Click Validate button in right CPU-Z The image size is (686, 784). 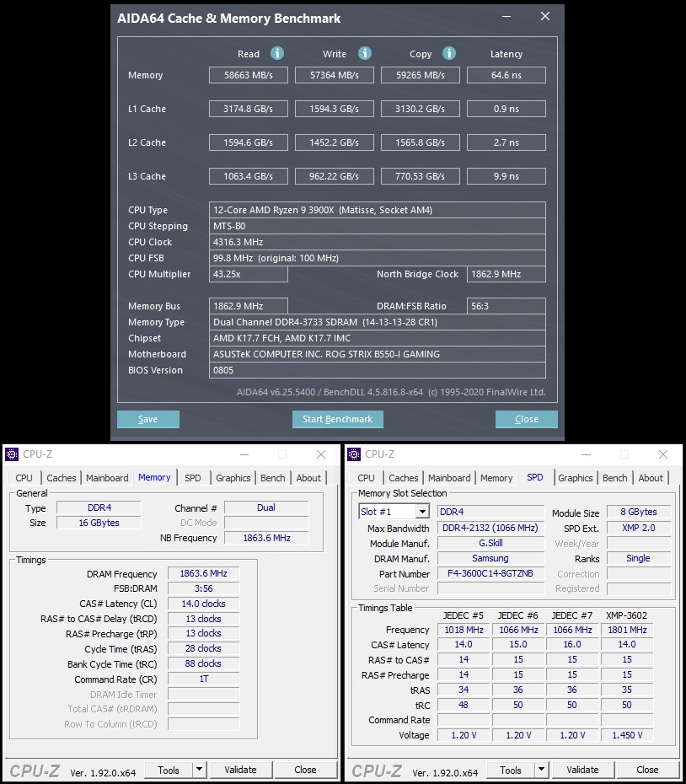pyautogui.click(x=582, y=770)
